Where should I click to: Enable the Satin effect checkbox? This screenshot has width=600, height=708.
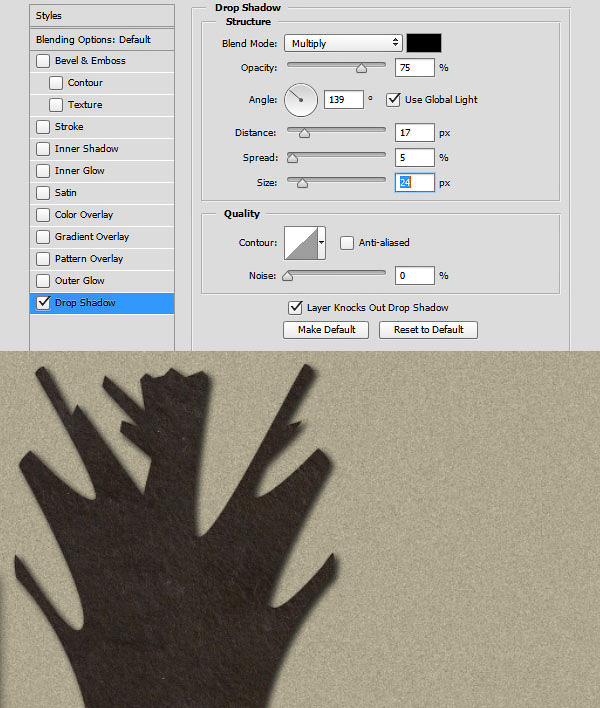click(43, 193)
